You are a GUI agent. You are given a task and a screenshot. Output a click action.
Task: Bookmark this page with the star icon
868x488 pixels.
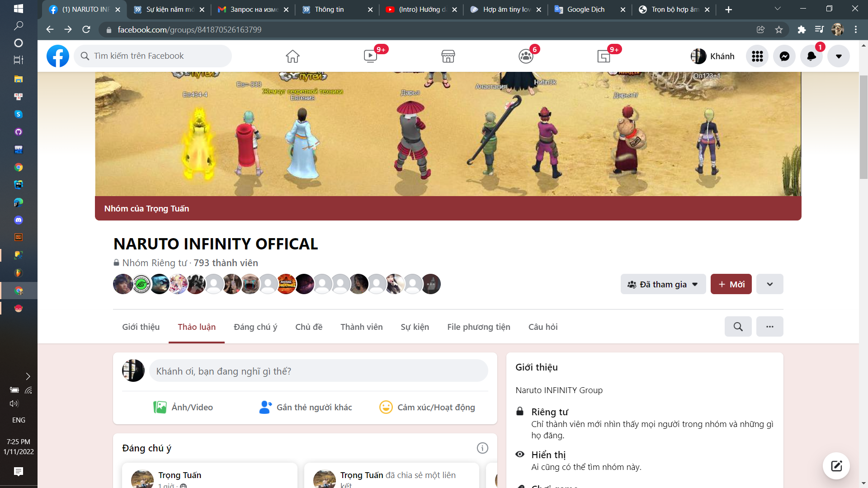[x=778, y=29]
